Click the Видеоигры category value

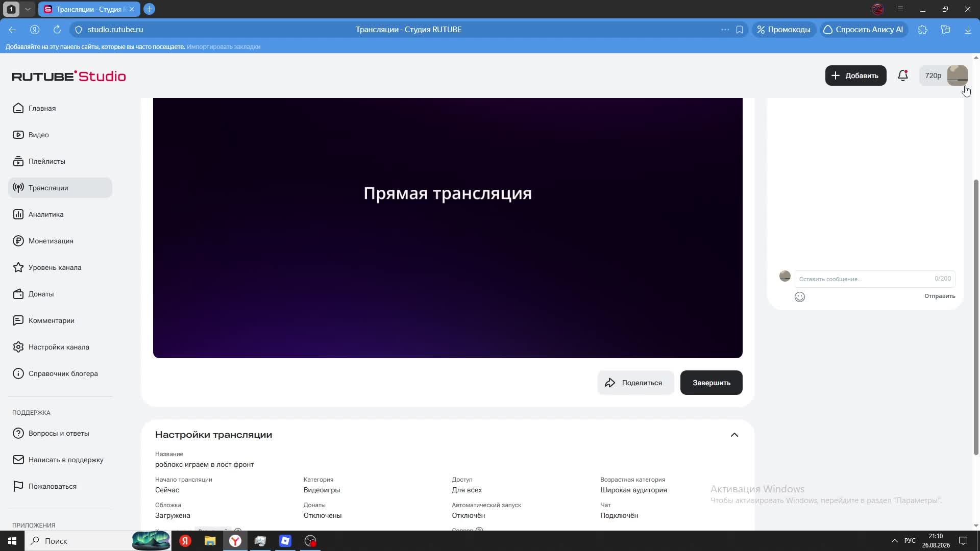point(322,490)
